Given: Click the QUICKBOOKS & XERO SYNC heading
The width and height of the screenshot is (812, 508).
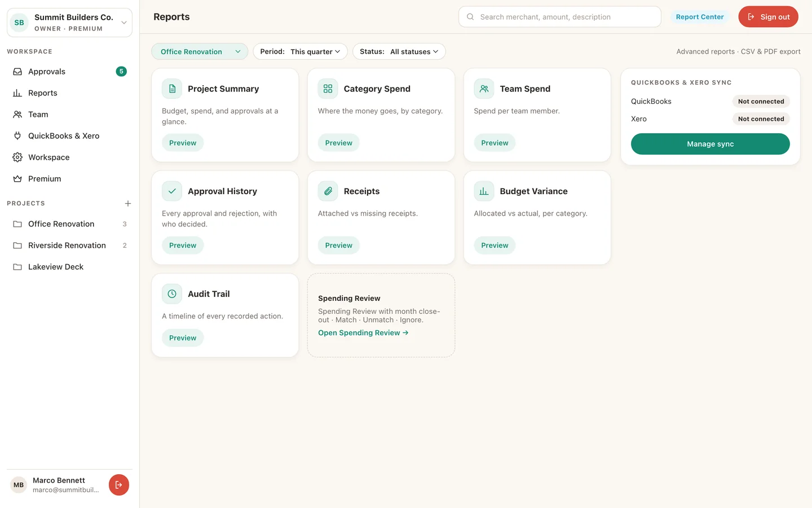Looking at the screenshot, I should click(681, 82).
